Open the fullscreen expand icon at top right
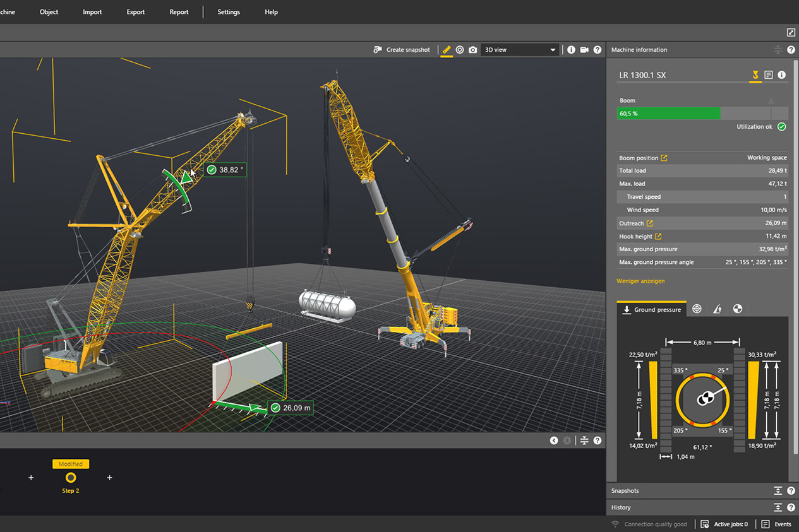The height and width of the screenshot is (532, 799). click(x=791, y=33)
